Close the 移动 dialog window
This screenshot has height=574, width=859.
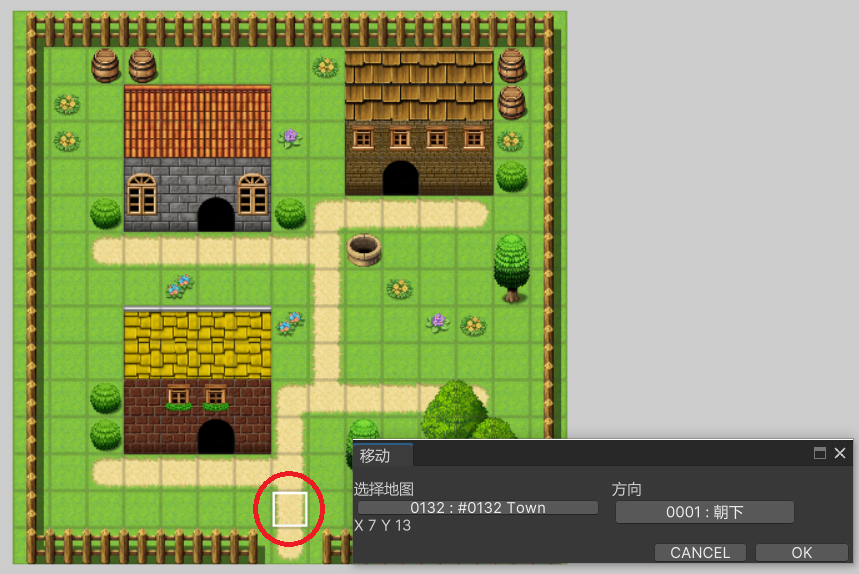(x=840, y=453)
